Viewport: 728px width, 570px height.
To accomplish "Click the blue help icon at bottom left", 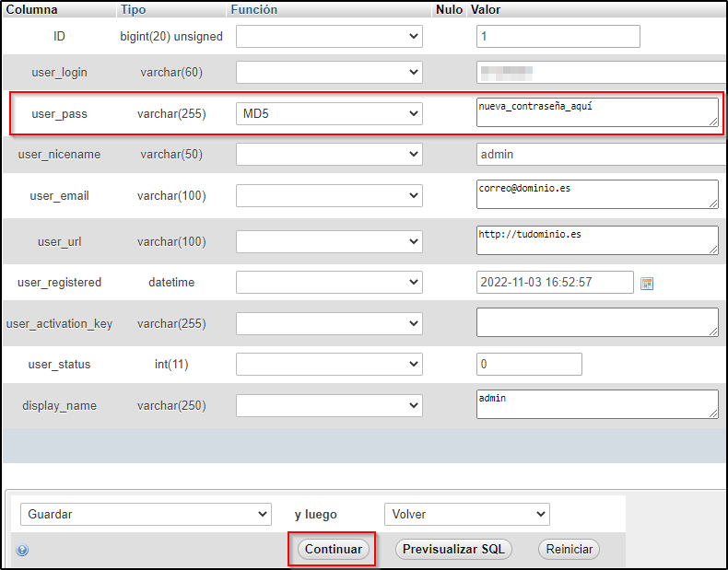I will point(22,550).
